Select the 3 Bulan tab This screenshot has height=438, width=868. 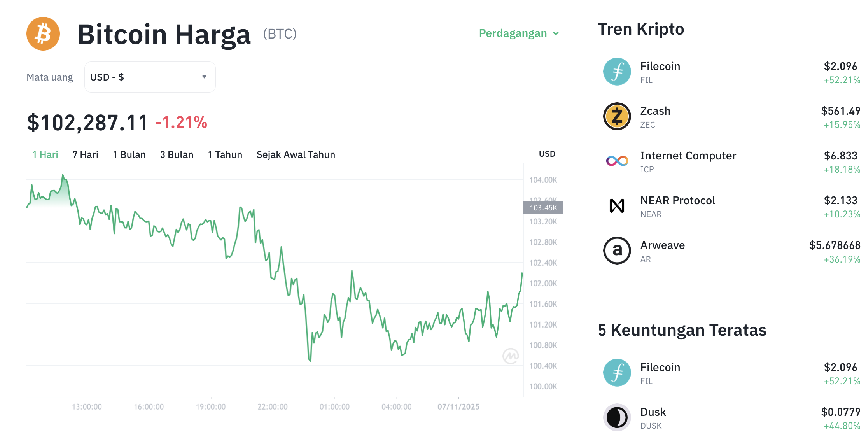point(177,154)
